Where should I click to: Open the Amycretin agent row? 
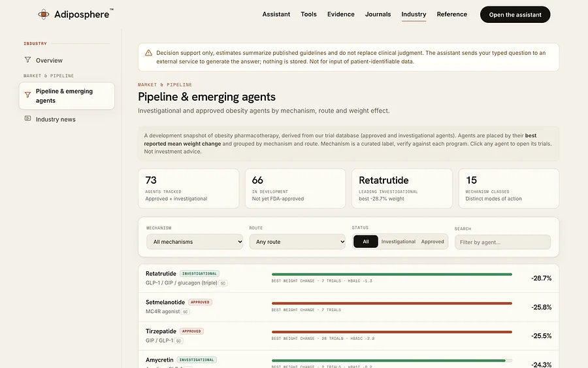click(x=348, y=360)
